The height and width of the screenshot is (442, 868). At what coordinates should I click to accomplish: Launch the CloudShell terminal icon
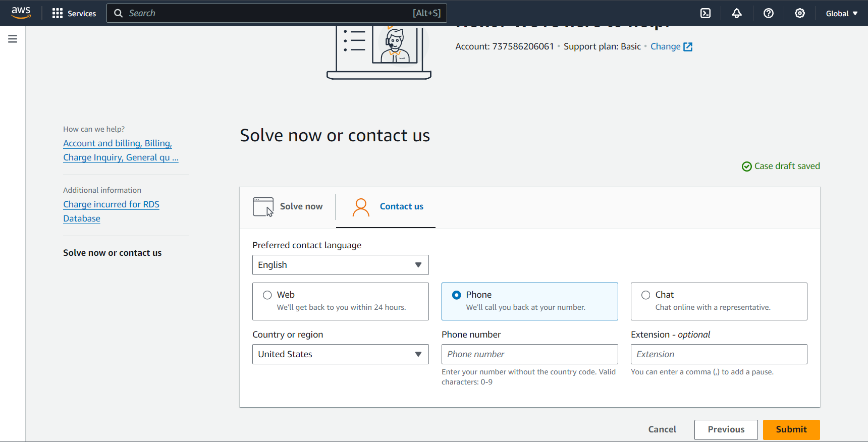click(706, 13)
